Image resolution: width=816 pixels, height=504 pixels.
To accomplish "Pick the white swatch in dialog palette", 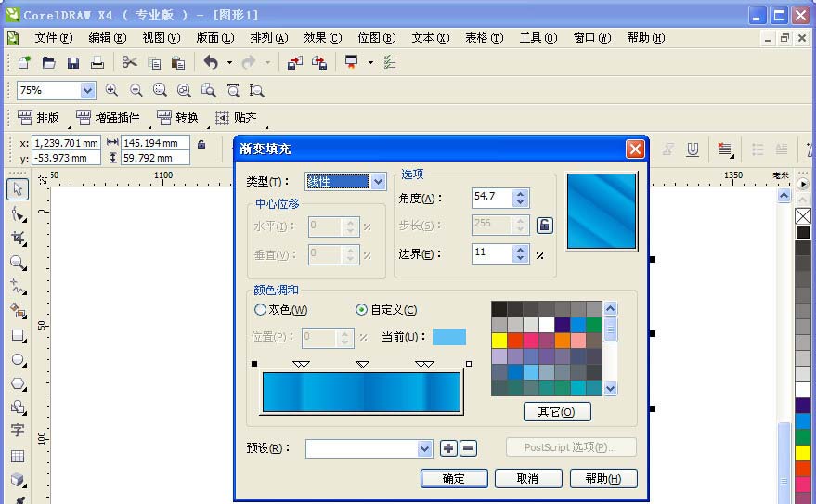I will click(547, 325).
